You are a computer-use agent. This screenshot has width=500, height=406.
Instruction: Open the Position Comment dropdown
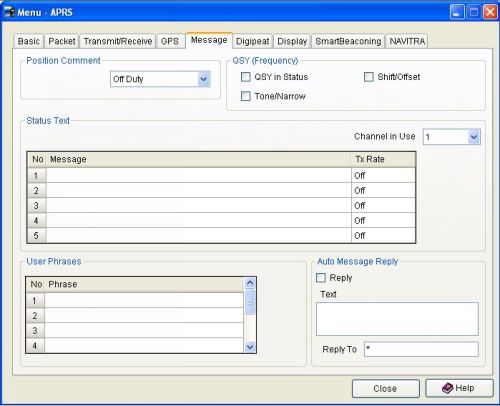click(x=203, y=79)
